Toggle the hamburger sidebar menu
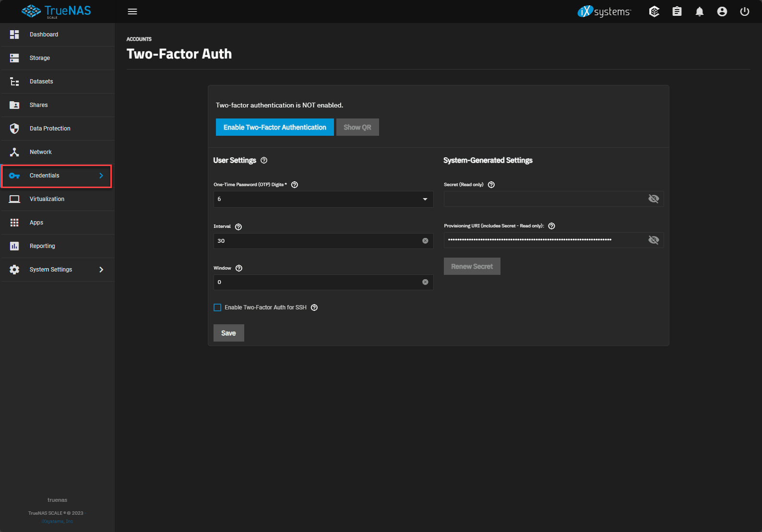This screenshot has width=762, height=532. (132, 12)
